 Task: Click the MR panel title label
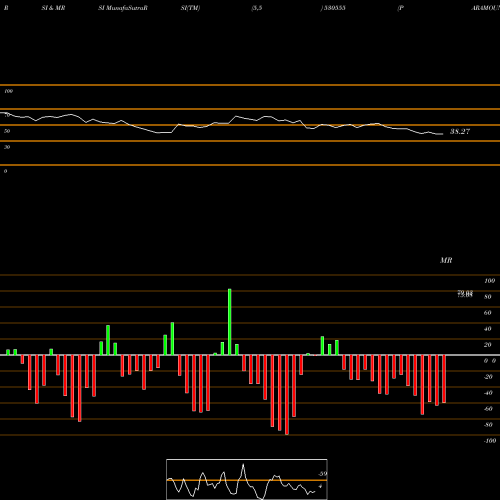[446, 260]
